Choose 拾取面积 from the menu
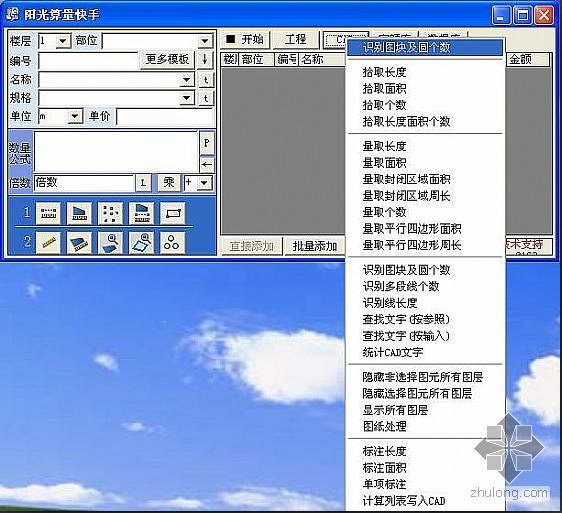 click(425, 89)
